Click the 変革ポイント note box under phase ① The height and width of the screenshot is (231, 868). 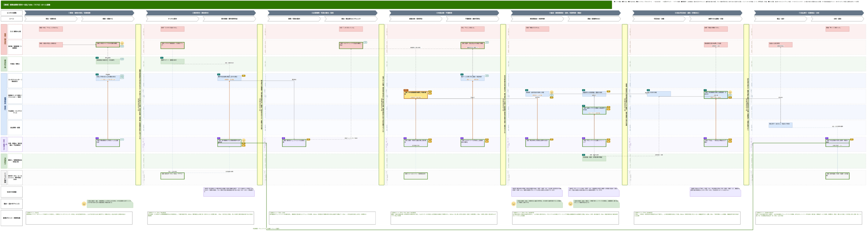(x=79, y=218)
